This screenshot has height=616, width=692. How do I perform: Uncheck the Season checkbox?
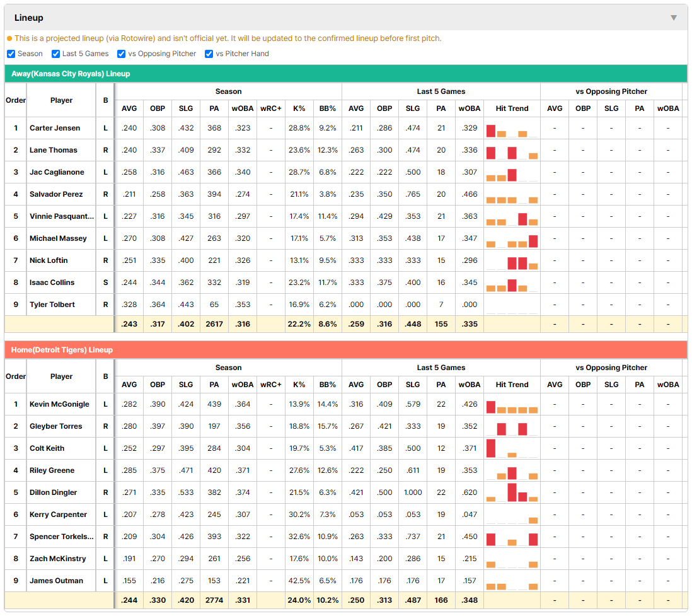point(11,54)
